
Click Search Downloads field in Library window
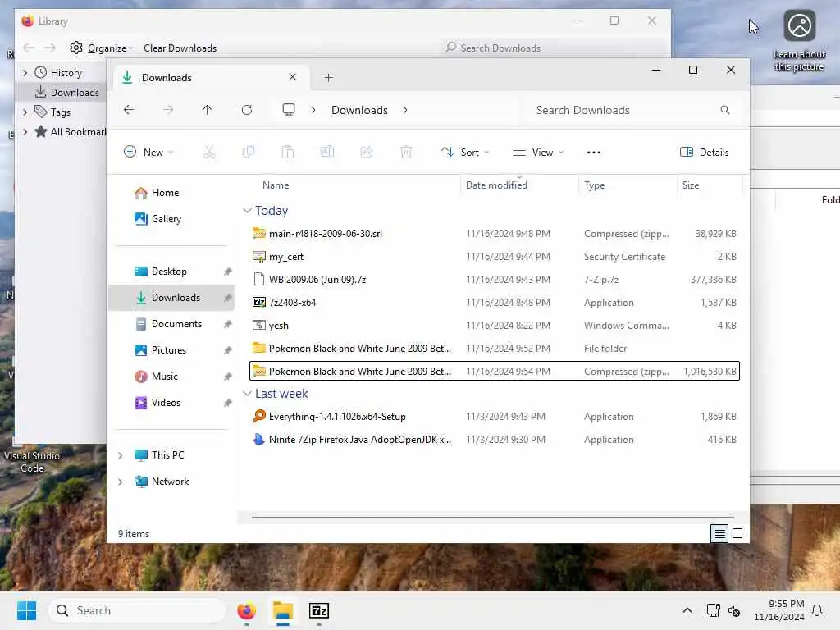pyautogui.click(x=552, y=48)
